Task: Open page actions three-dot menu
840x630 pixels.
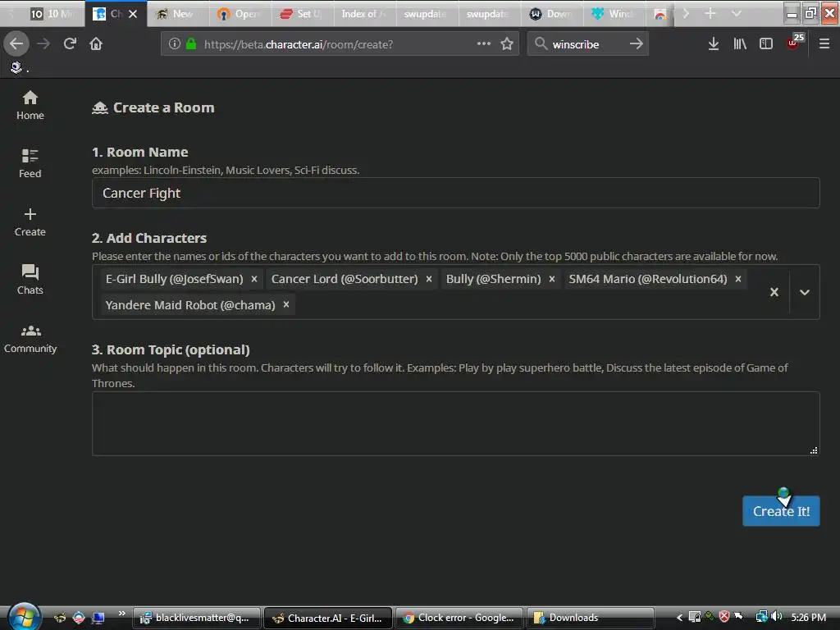Action: click(484, 44)
